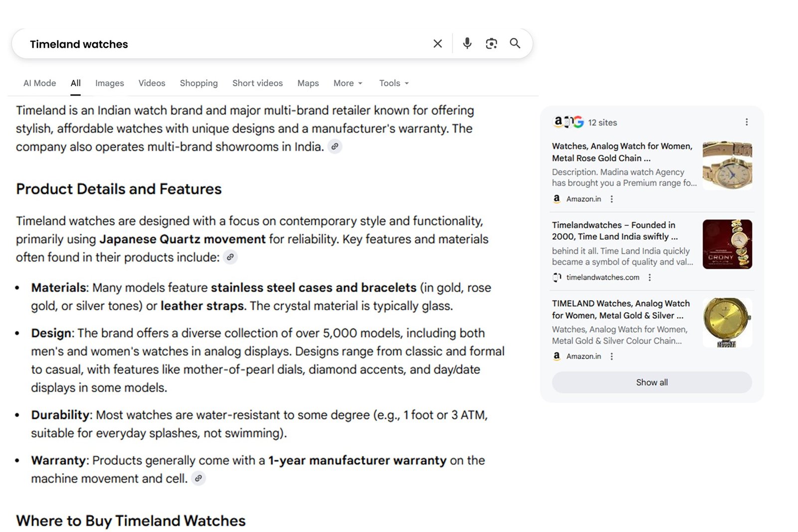Open the Short videos tab
The image size is (798, 532).
coord(257,83)
